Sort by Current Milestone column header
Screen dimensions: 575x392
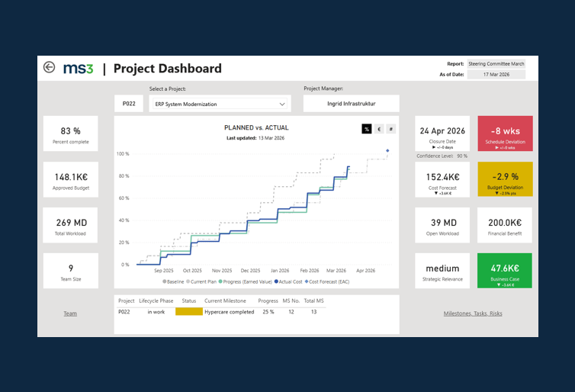225,300
